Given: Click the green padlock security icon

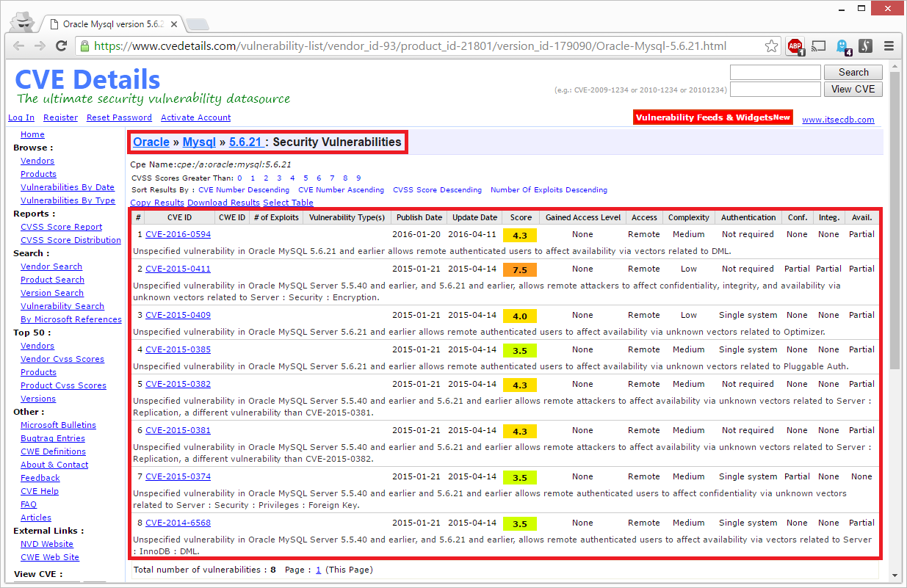Looking at the screenshot, I should tap(85, 46).
